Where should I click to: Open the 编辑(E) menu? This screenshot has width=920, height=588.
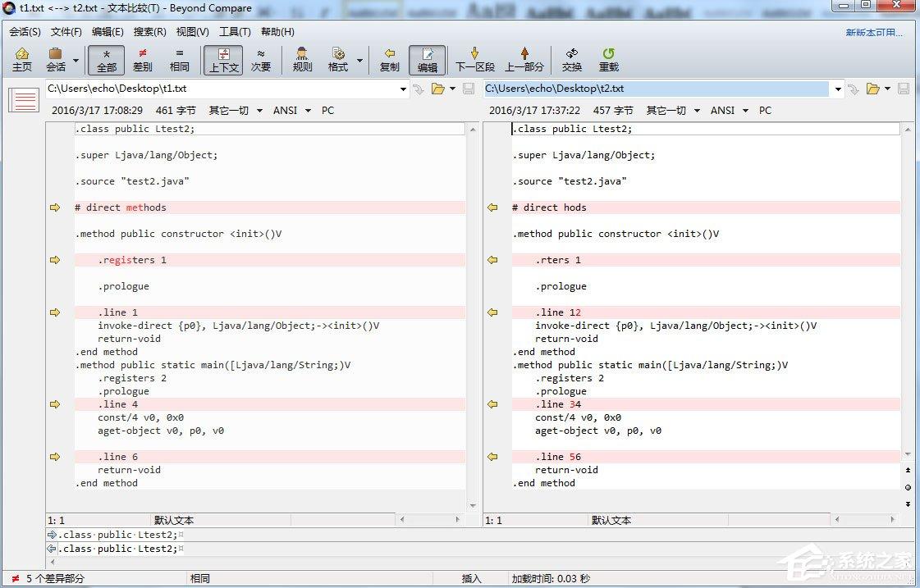tap(108, 32)
